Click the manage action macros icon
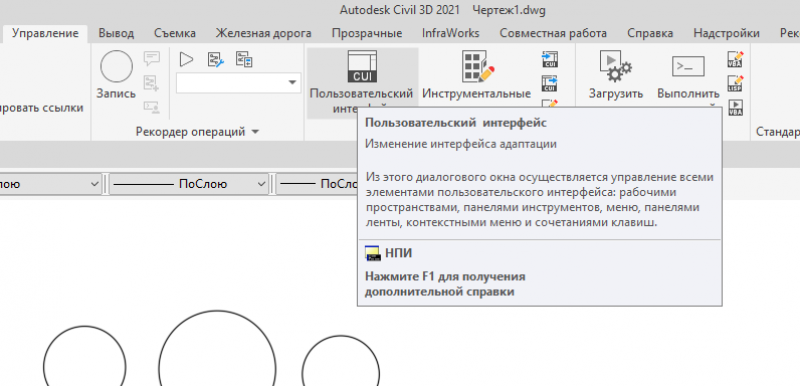The height and width of the screenshot is (386, 800). point(244,59)
